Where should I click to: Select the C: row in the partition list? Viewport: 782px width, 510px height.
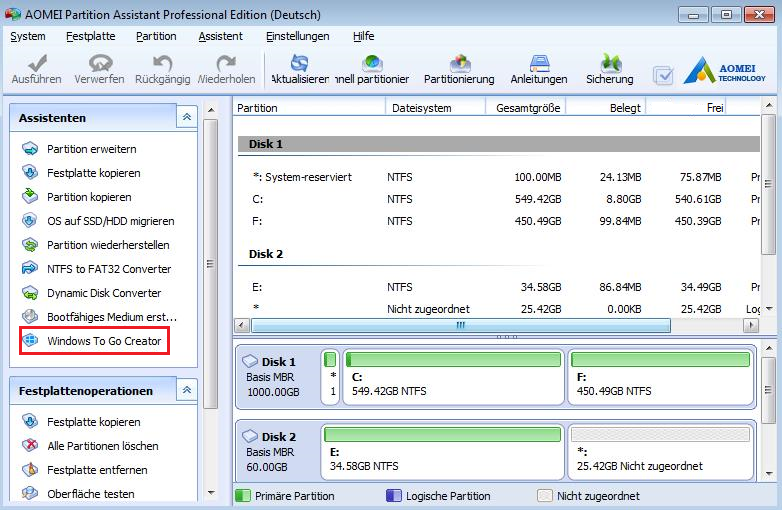tap(499, 199)
